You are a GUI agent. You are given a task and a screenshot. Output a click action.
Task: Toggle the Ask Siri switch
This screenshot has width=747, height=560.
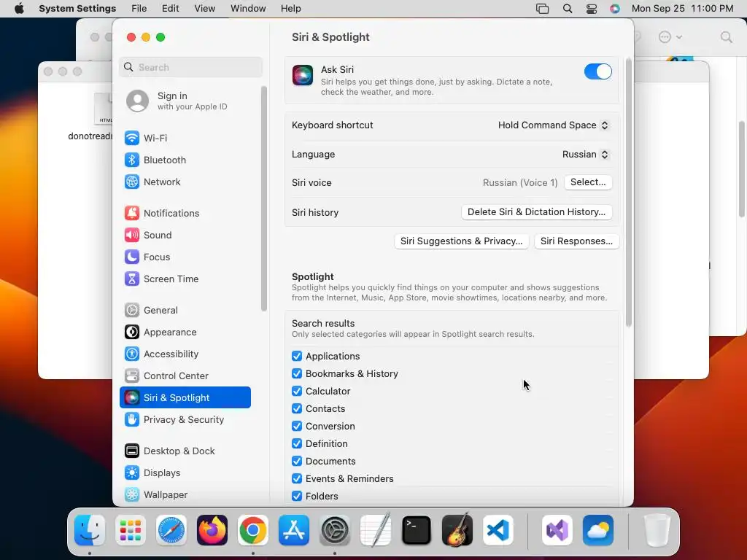click(x=598, y=71)
